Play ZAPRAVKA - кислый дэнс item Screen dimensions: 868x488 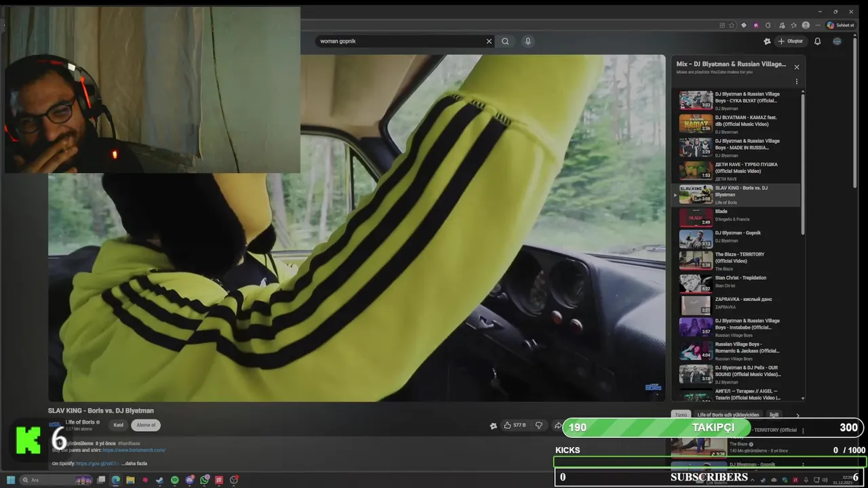coord(736,305)
